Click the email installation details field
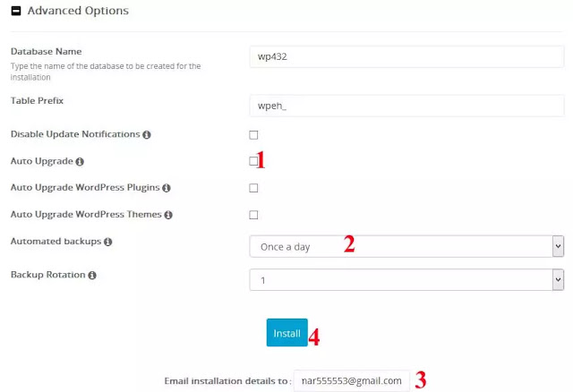 352,380
